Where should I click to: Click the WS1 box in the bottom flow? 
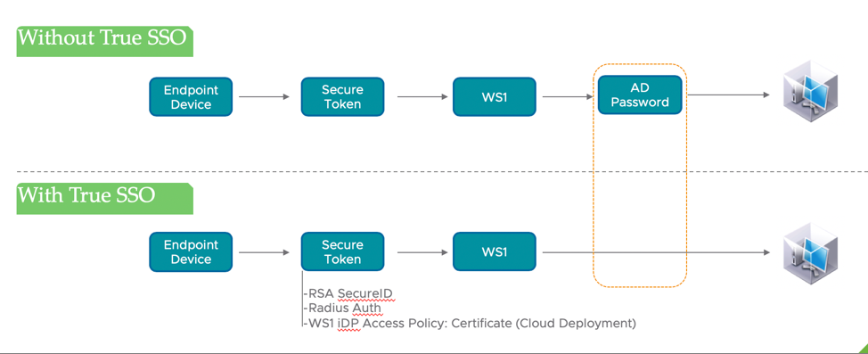tap(495, 252)
